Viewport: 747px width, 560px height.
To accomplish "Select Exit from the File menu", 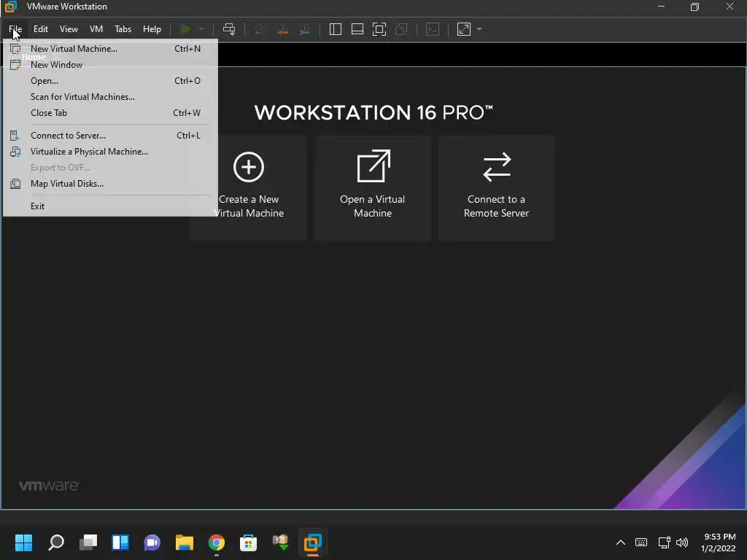I will (111, 206).
